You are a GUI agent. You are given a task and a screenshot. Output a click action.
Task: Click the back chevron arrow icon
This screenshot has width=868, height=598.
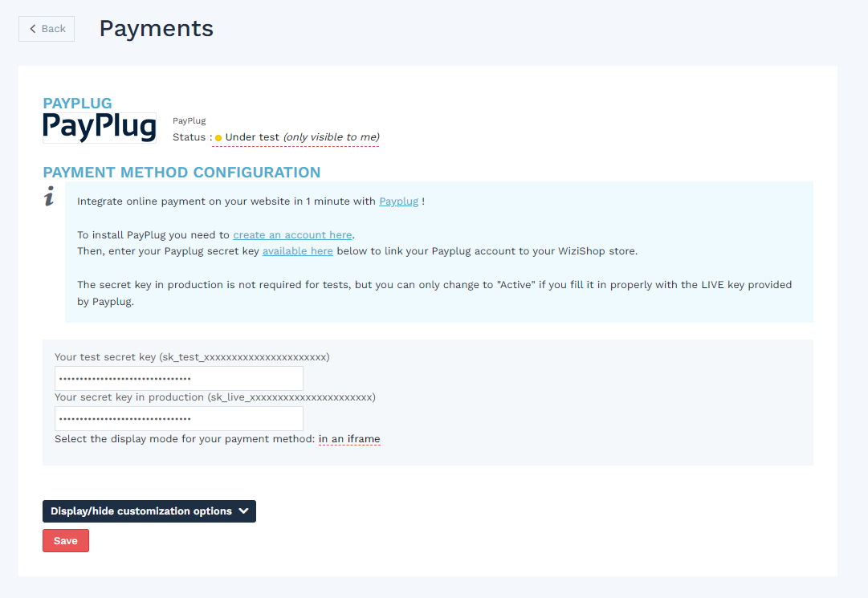click(x=33, y=29)
